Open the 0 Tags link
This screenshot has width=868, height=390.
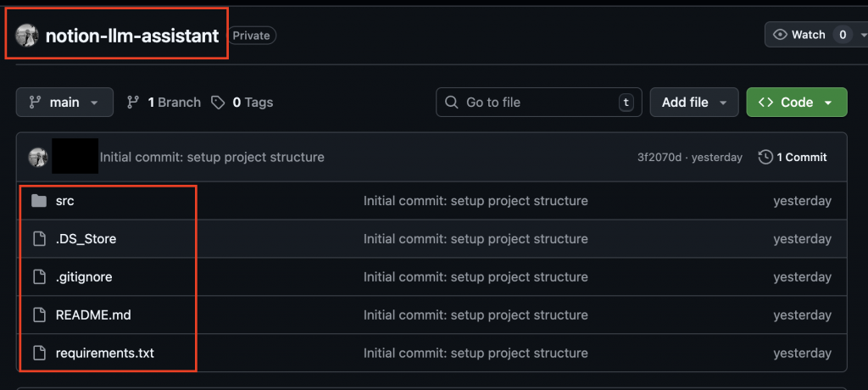253,103
